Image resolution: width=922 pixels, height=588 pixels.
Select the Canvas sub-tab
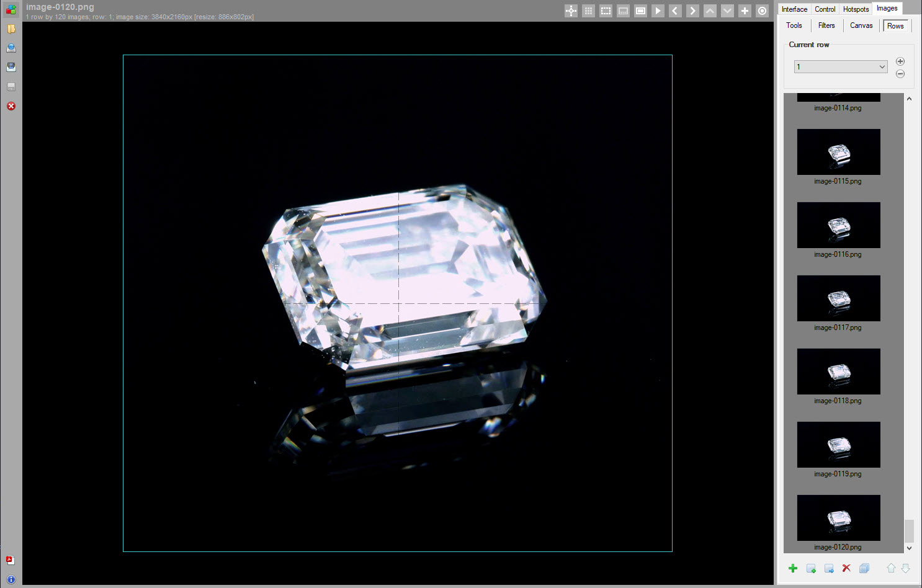[861, 25]
